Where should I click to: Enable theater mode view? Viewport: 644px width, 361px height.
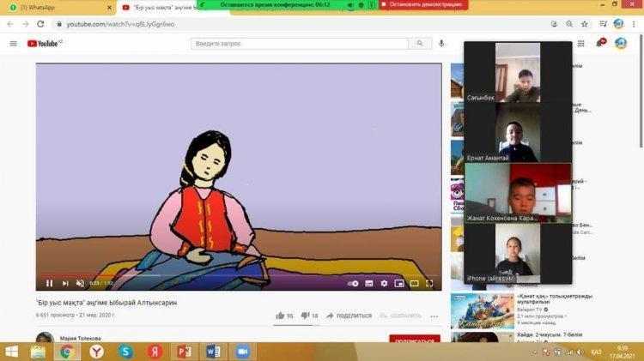point(415,284)
